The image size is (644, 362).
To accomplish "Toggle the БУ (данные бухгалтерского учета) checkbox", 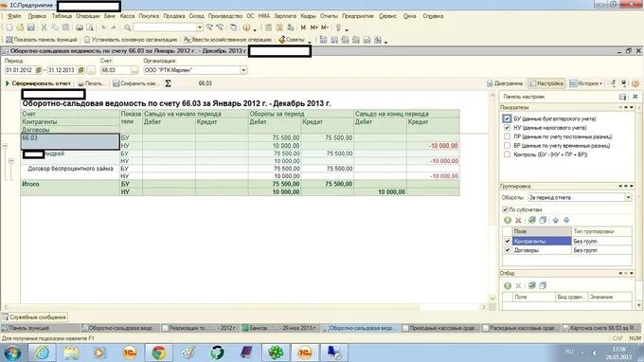I will pyautogui.click(x=507, y=118).
